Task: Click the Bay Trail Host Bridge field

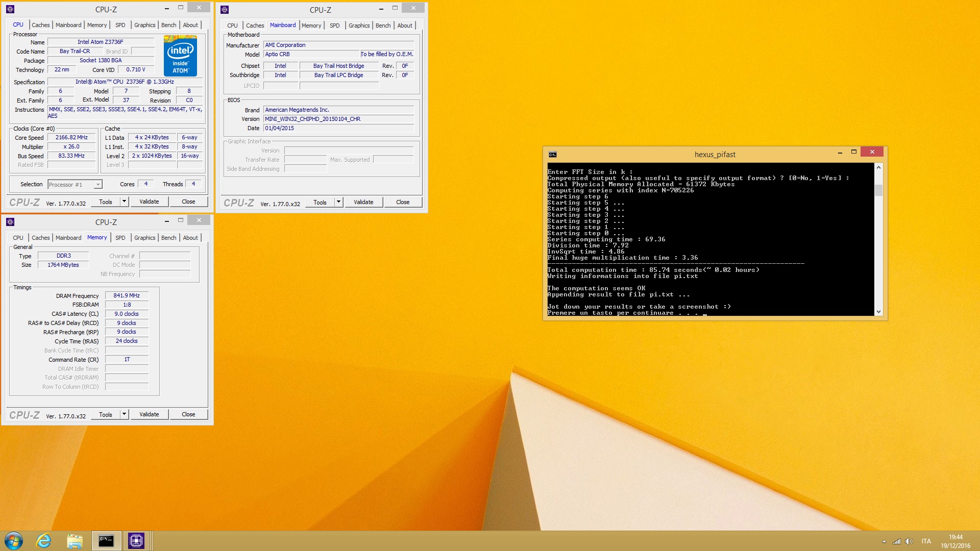Action: click(339, 66)
